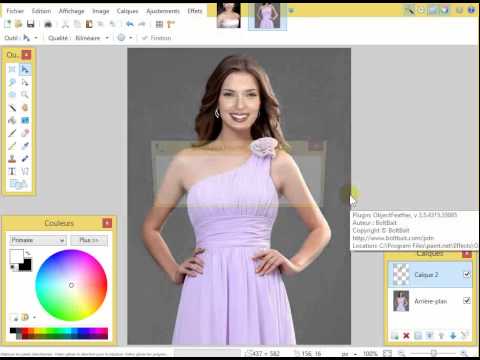Select the Paint Bucket tool
The image size is (480, 360).
point(12,120)
